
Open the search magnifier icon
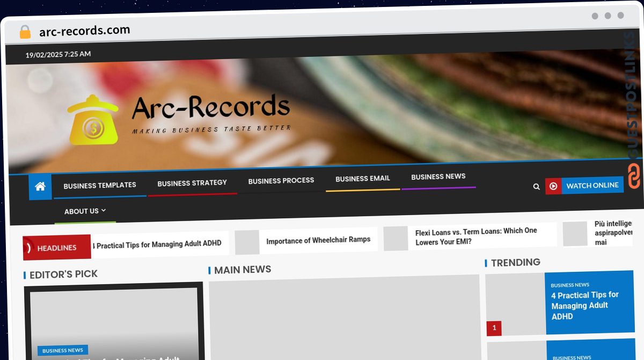tap(536, 186)
